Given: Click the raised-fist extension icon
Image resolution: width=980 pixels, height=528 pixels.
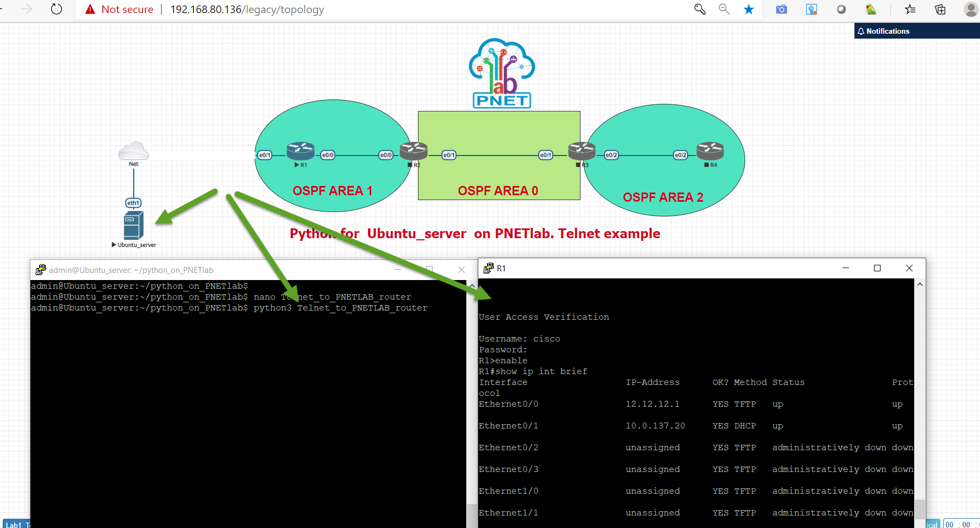Looking at the screenshot, I should coord(811,9).
